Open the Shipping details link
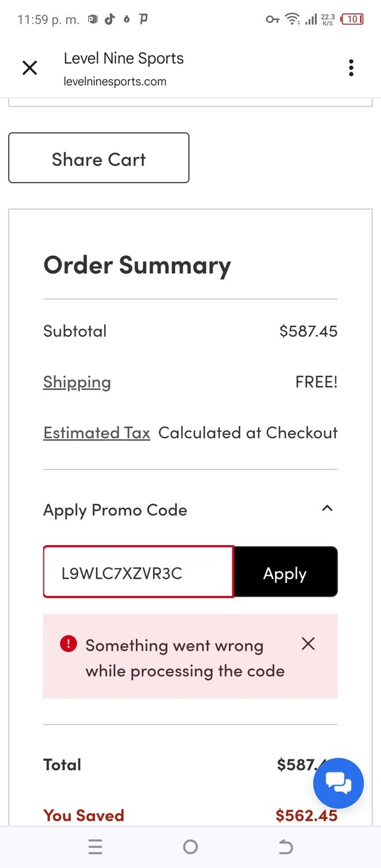 (77, 382)
